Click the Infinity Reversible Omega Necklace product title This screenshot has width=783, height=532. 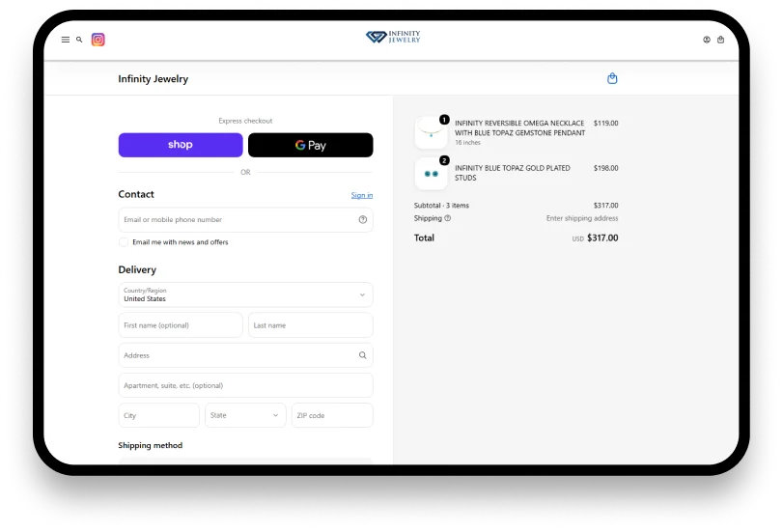click(x=519, y=127)
